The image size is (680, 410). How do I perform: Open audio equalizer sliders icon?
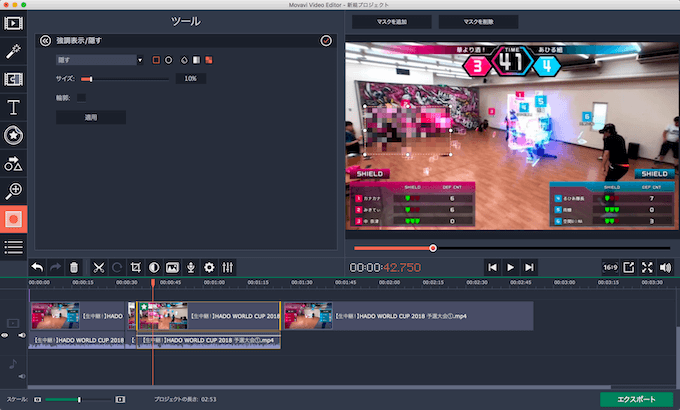[x=228, y=267]
